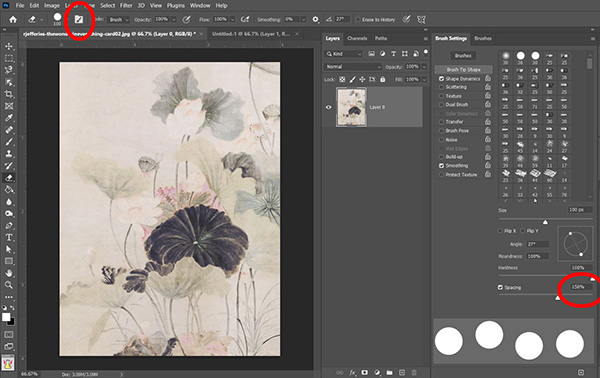Select the Blur tool droplet icon
Image resolution: width=600 pixels, height=378 pixels.
click(9, 202)
